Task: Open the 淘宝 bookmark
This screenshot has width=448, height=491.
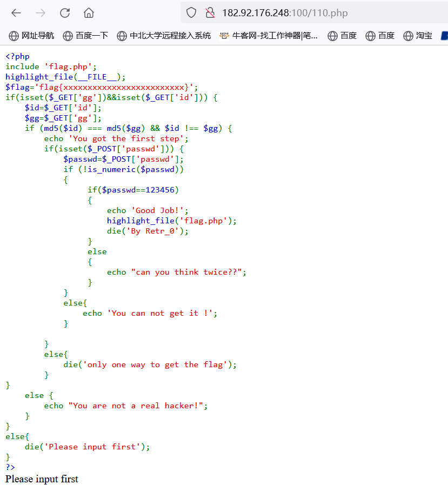Action: (418, 36)
